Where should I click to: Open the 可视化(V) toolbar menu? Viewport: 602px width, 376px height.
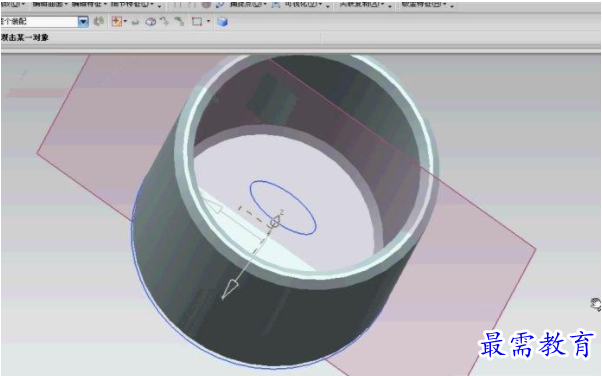pyautogui.click(x=303, y=4)
